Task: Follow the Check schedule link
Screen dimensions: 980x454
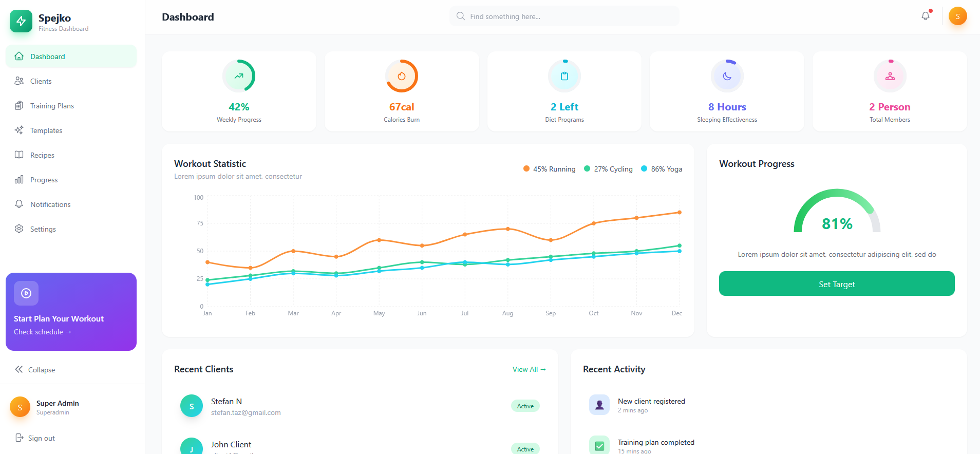Action: 43,332
